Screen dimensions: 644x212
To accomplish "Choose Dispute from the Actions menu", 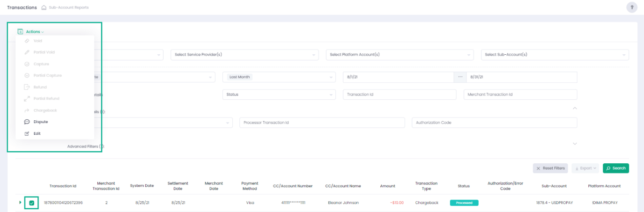I will tap(41, 122).
